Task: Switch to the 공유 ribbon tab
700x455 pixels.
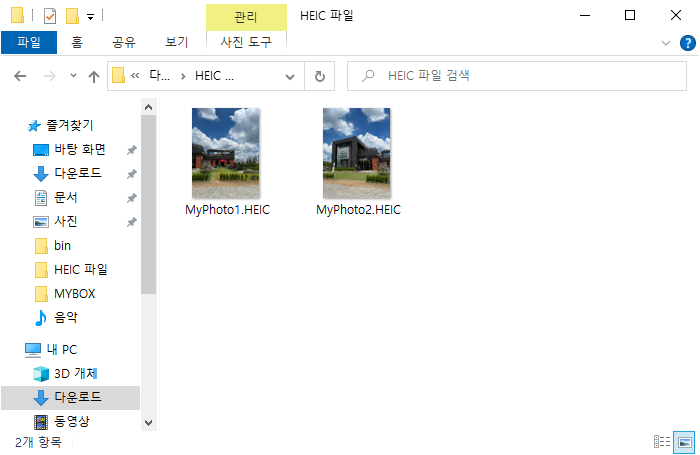Action: click(124, 42)
